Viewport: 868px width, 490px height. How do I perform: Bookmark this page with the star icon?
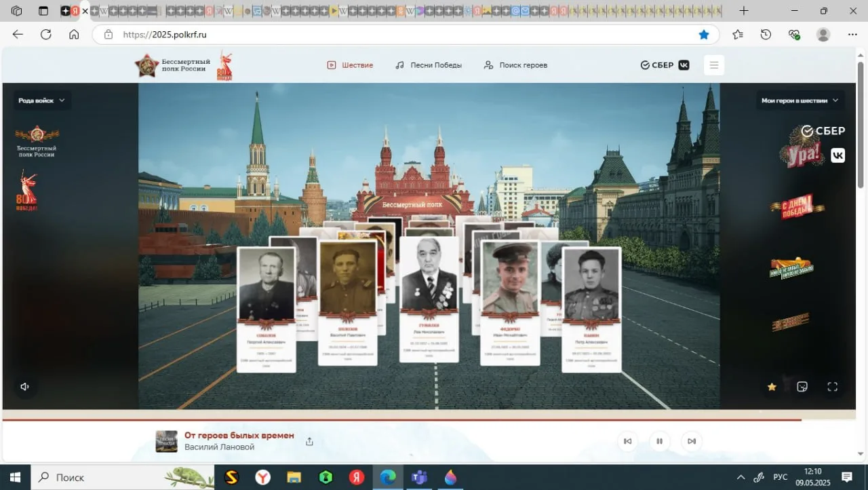tap(704, 35)
